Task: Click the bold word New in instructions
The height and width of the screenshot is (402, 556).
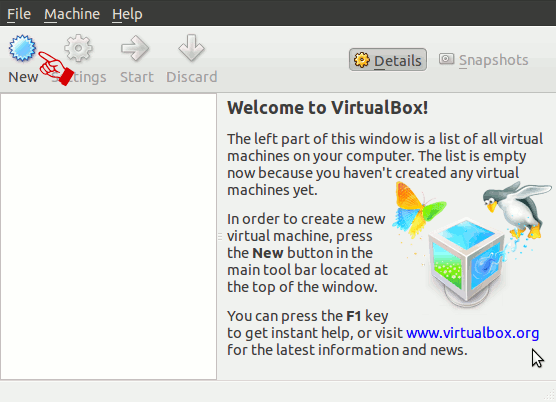Action: coord(268,253)
